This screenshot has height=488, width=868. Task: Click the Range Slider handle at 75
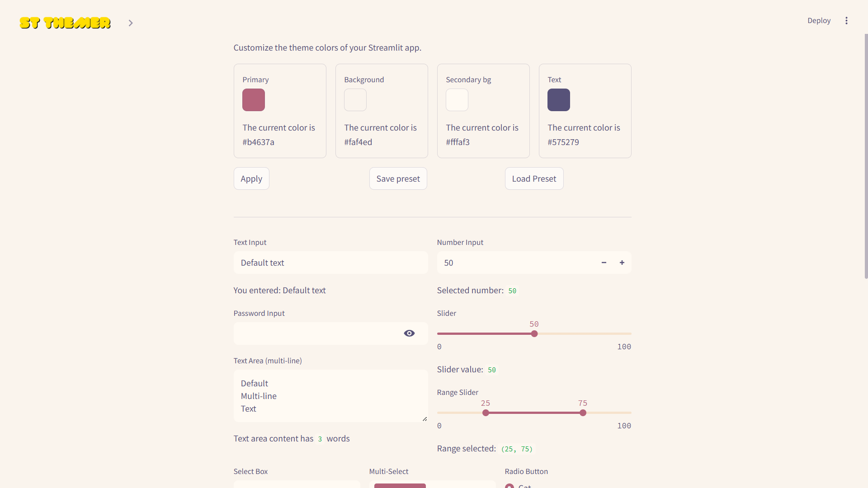point(583,413)
